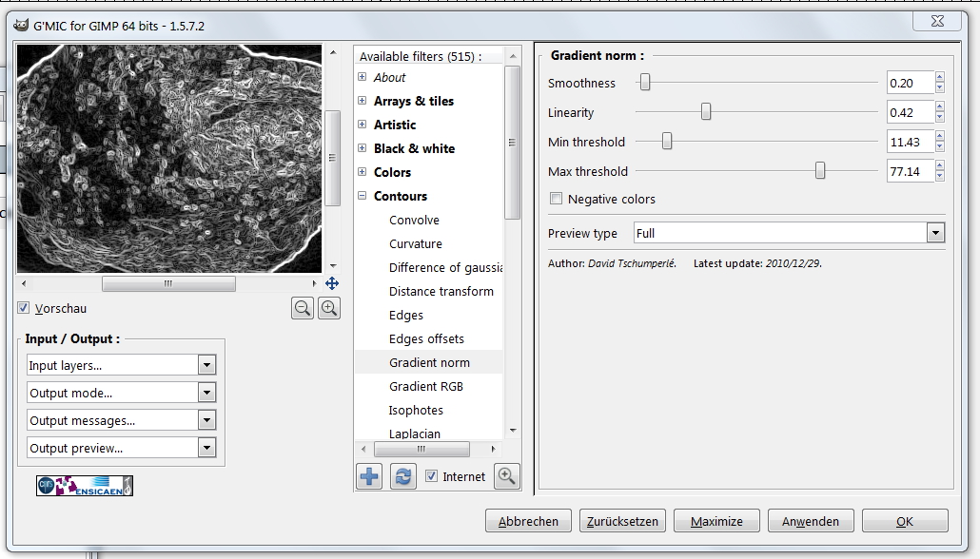Click the preview horizontal scrollbar thumb
980x559 pixels.
point(168,283)
